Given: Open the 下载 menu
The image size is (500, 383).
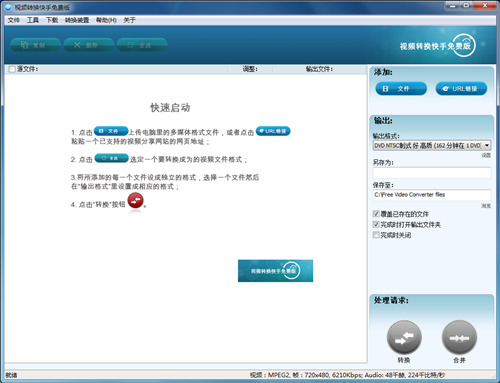Looking at the screenshot, I should coord(52,20).
